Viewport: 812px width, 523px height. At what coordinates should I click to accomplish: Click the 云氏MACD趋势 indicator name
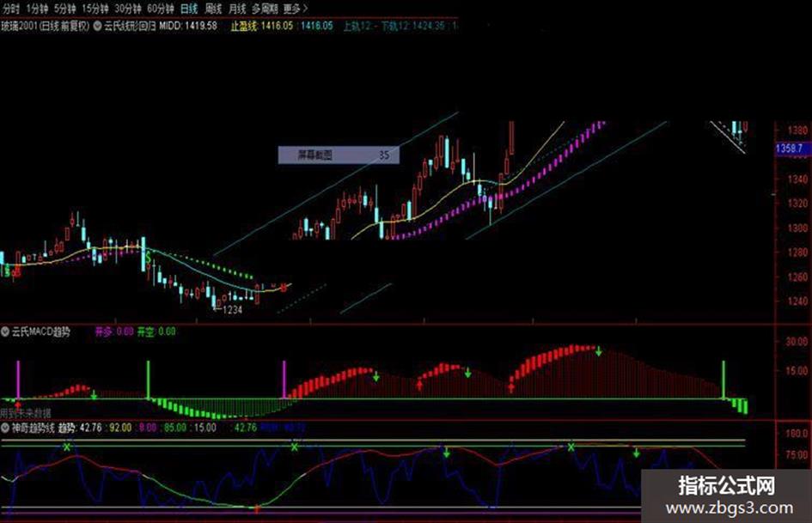point(40,331)
